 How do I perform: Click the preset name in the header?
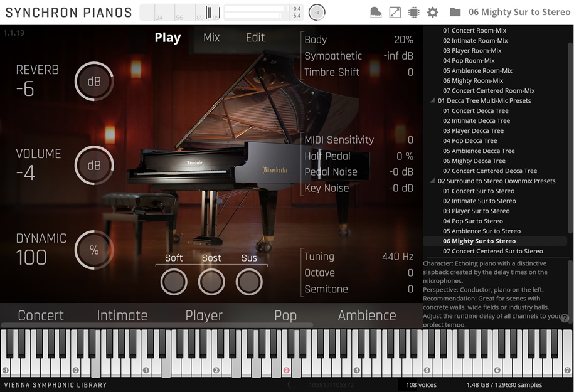[x=519, y=12]
